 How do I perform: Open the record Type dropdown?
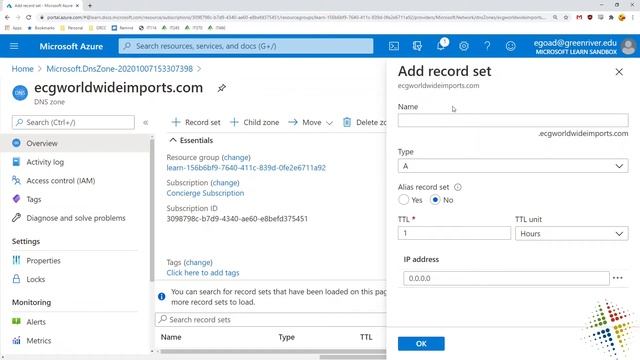[x=513, y=166]
